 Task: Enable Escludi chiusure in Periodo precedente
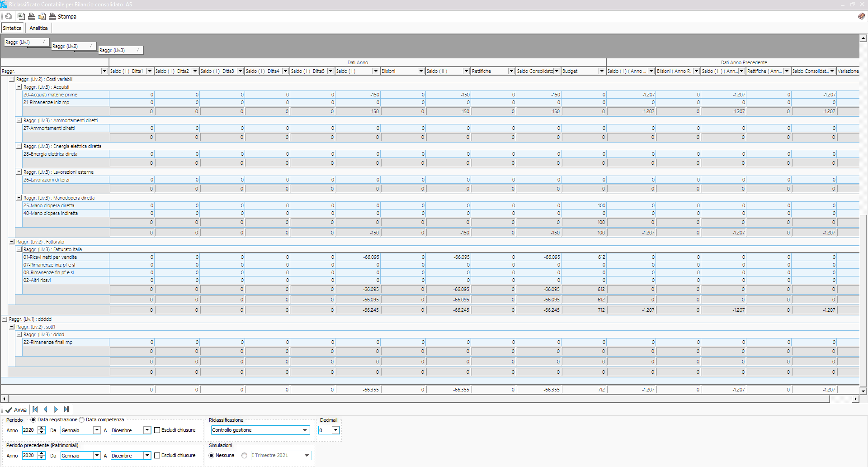pos(157,456)
